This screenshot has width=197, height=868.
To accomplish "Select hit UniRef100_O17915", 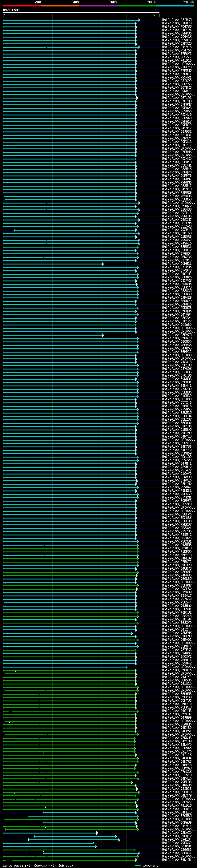I will [x=177, y=260].
